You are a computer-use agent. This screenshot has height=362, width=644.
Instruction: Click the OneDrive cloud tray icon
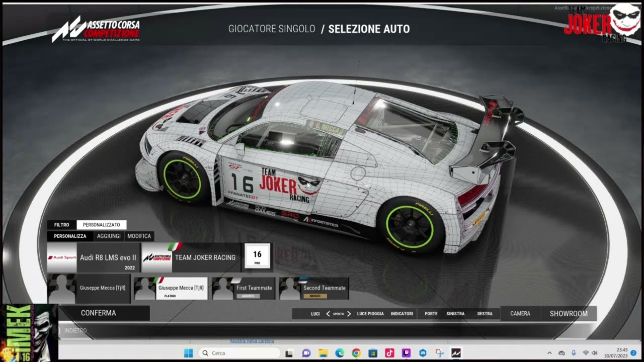[561, 353]
